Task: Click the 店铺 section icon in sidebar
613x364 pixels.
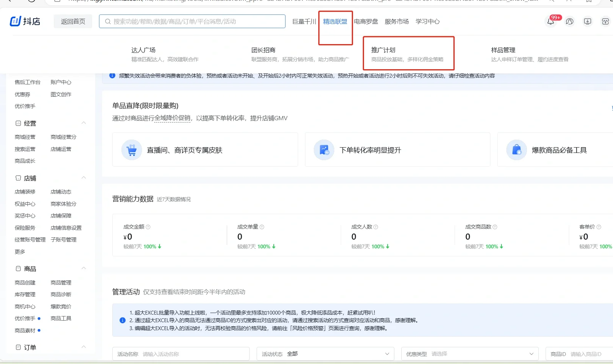Action: click(x=18, y=178)
